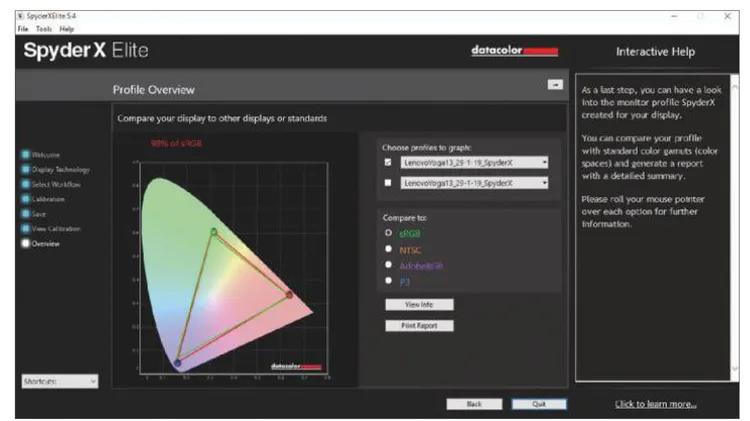Click the Print Report button
750x421 pixels.
coord(419,326)
